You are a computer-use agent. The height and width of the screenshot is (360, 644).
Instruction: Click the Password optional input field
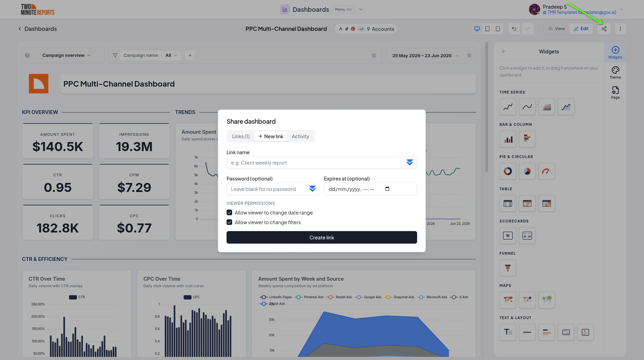pyautogui.click(x=273, y=189)
